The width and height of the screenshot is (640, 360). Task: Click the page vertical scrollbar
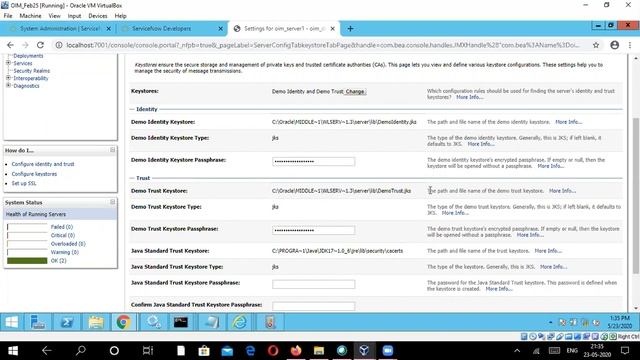pyautogui.click(x=636, y=196)
